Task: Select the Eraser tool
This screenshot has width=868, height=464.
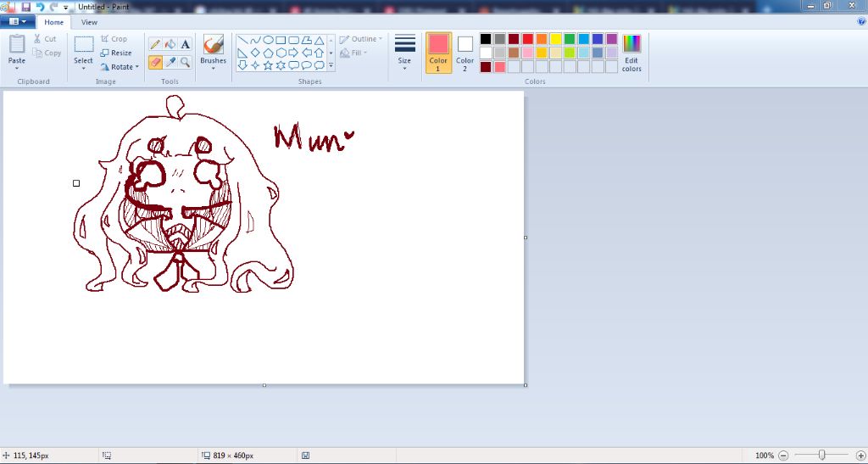Action: pos(156,62)
